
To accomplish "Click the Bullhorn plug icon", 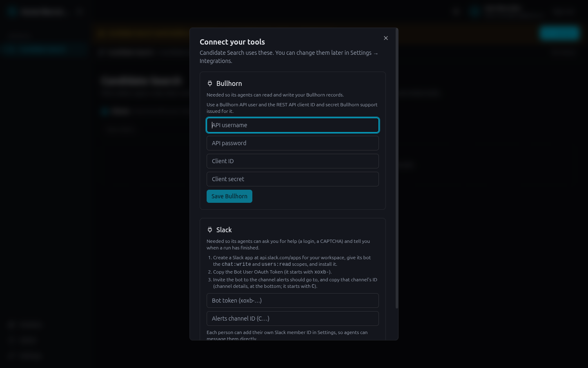I will pos(210,83).
